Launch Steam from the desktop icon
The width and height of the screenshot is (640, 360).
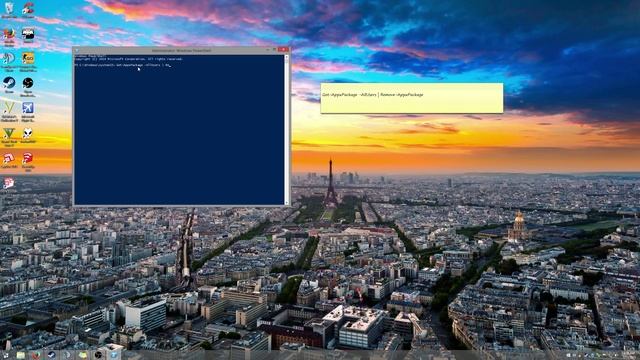(x=9, y=86)
